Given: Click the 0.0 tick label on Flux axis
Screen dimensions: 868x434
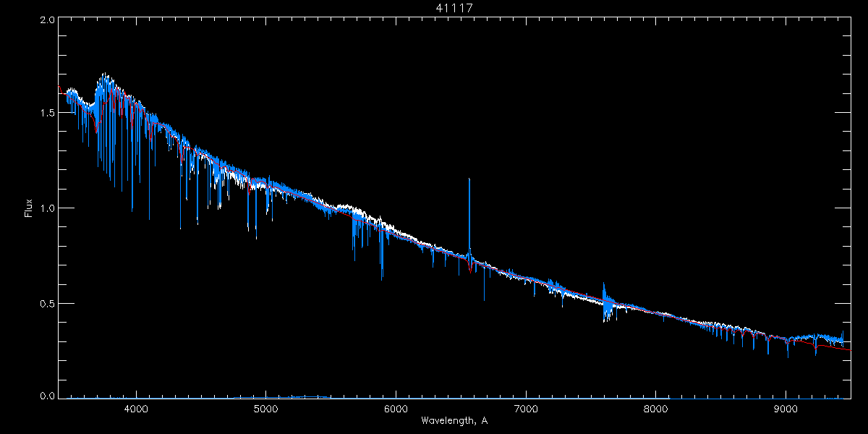Looking at the screenshot, I should [47, 396].
